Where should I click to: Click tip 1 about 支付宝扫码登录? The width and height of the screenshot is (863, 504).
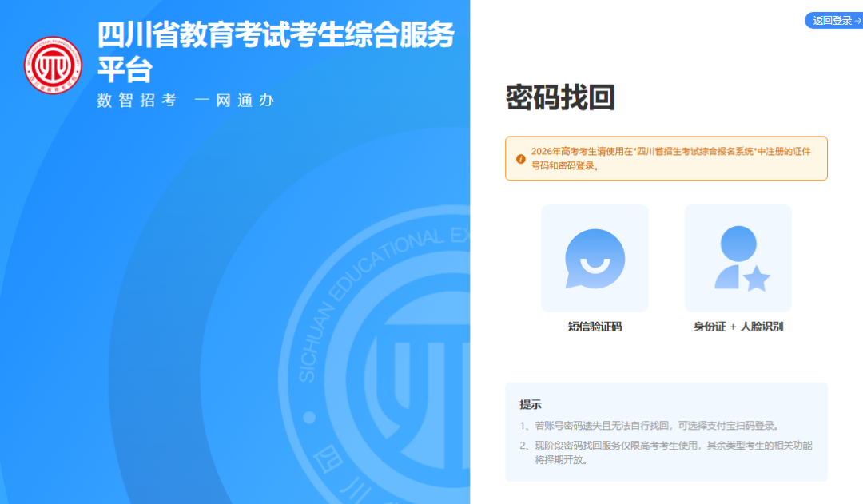point(650,425)
